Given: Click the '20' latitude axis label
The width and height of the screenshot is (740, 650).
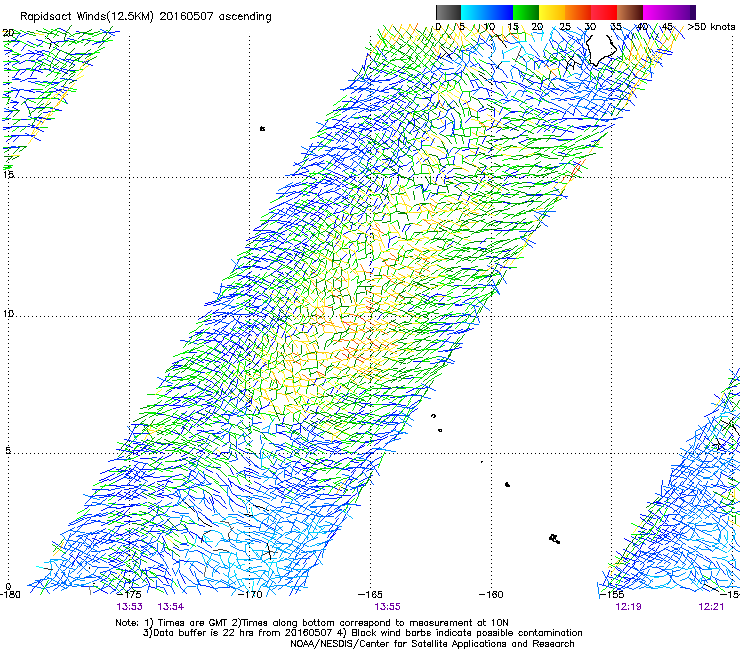Looking at the screenshot, I should (8, 33).
